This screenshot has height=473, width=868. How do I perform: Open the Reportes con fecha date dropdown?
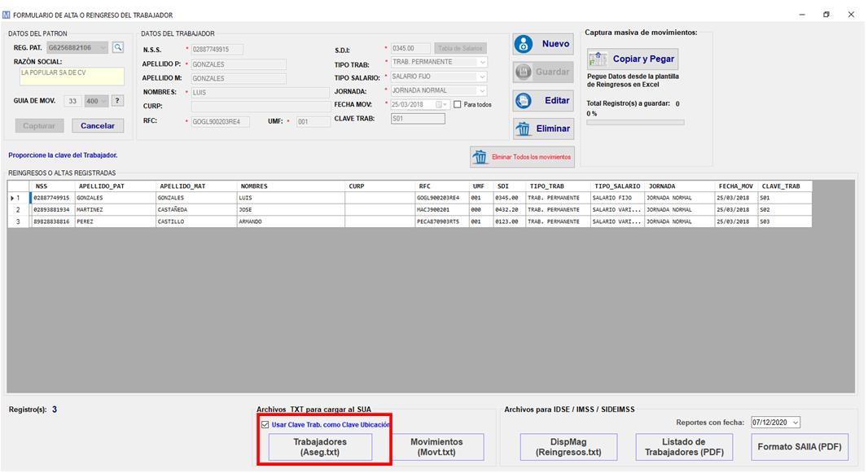coord(796,423)
